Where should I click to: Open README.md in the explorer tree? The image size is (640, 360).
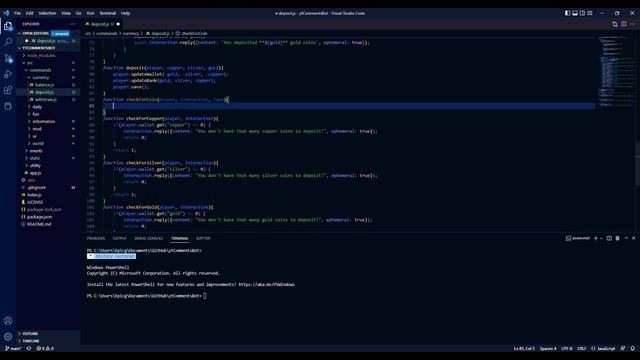coord(39,224)
